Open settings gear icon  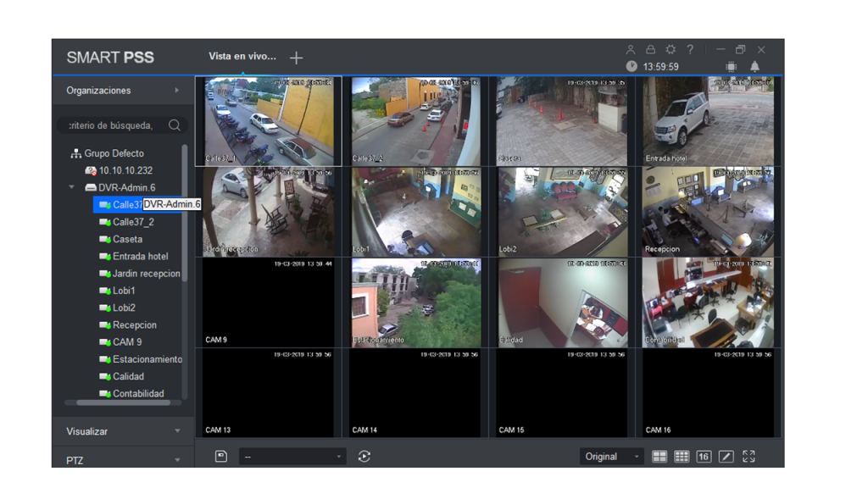[x=670, y=50]
